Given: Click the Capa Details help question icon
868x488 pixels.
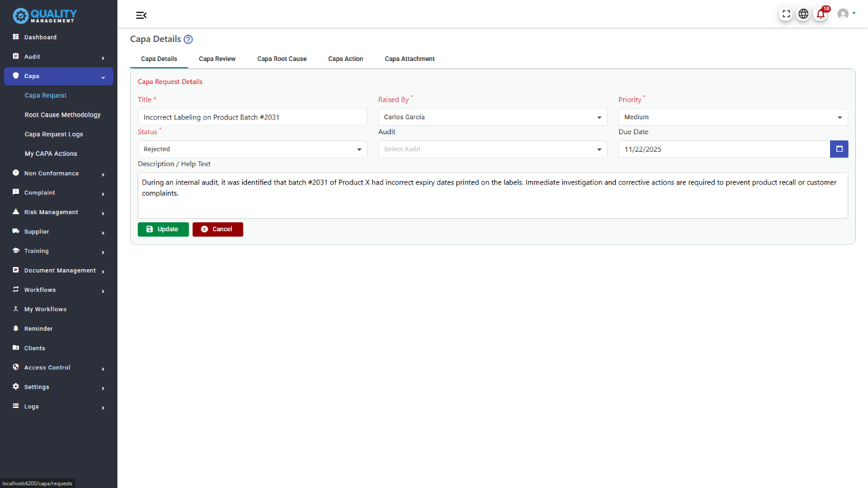Looking at the screenshot, I should coord(189,39).
